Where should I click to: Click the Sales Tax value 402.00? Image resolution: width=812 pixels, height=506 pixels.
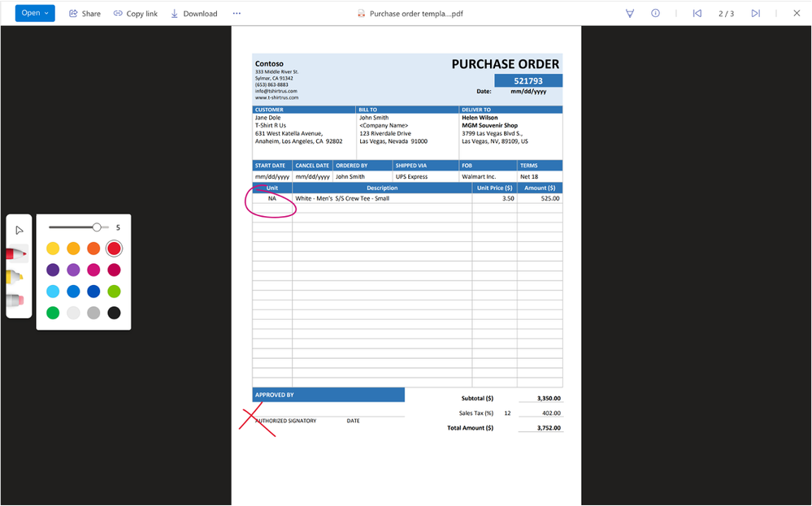[x=551, y=413]
